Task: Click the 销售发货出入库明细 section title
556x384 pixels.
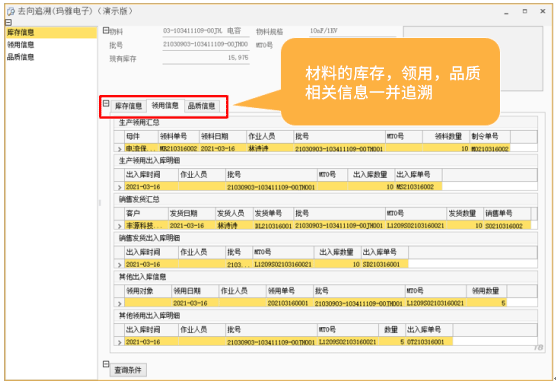Action: (149, 238)
